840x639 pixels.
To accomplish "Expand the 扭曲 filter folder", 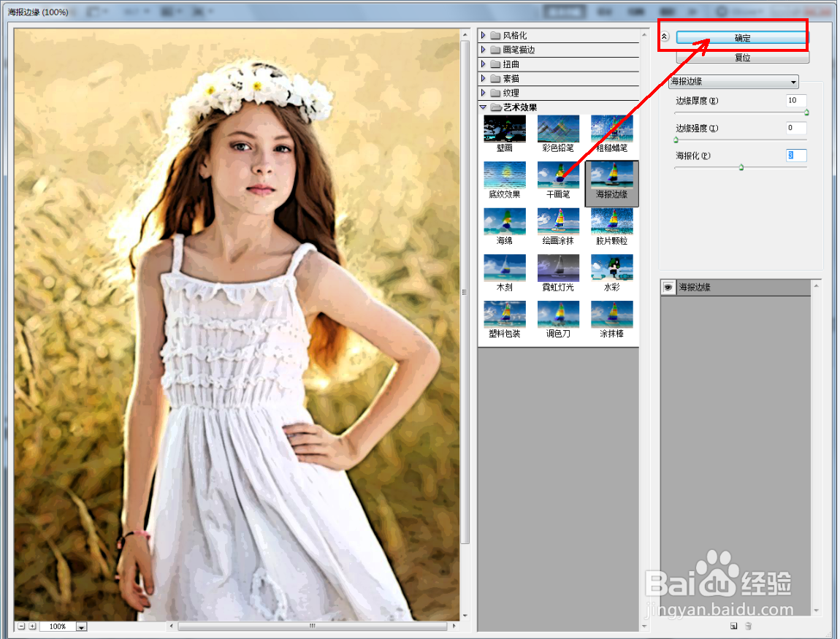I will (484, 64).
